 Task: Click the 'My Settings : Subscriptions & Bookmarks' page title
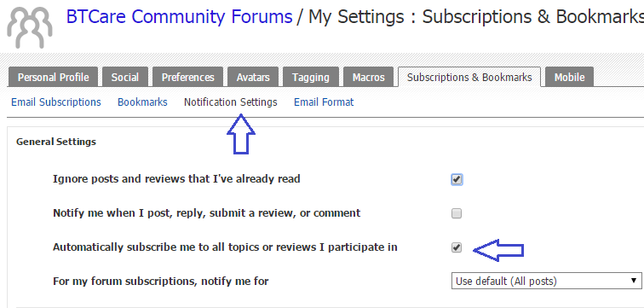(476, 16)
